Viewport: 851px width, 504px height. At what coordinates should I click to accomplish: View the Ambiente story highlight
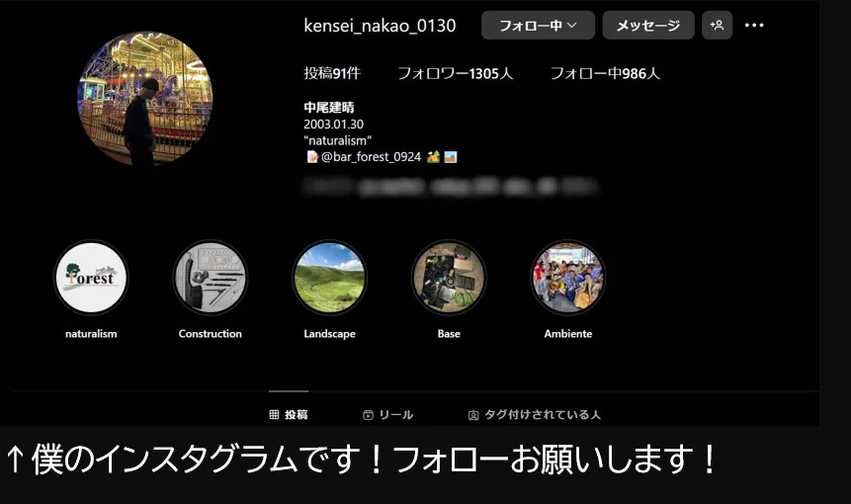pyautogui.click(x=568, y=278)
